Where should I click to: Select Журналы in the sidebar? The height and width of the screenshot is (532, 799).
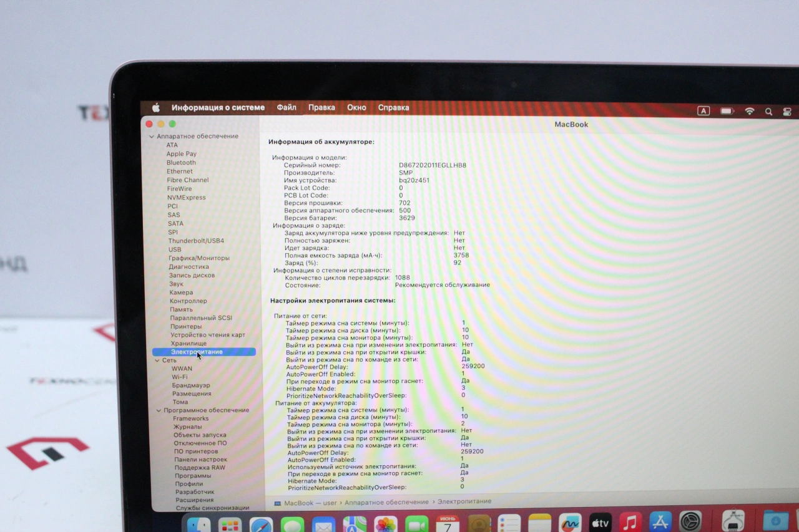point(187,427)
